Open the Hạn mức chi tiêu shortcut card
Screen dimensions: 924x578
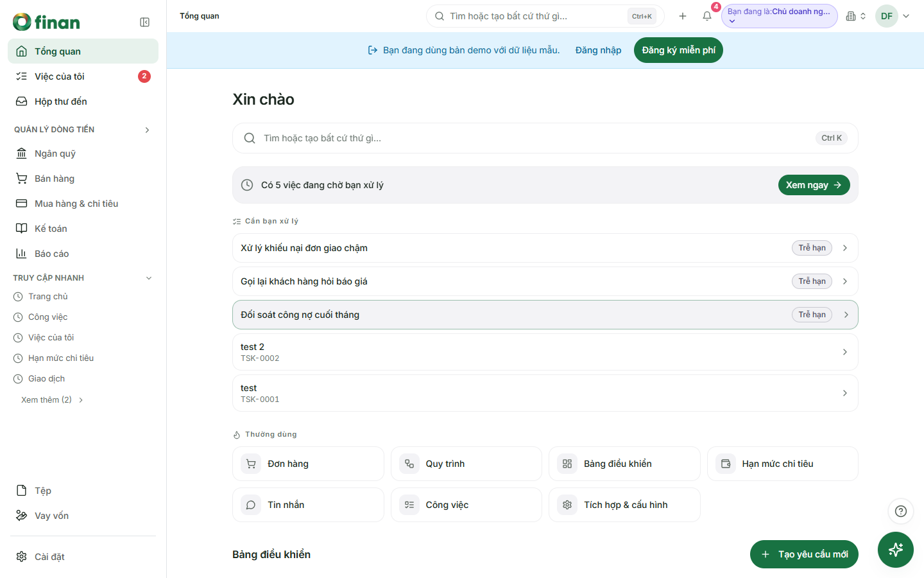(783, 464)
